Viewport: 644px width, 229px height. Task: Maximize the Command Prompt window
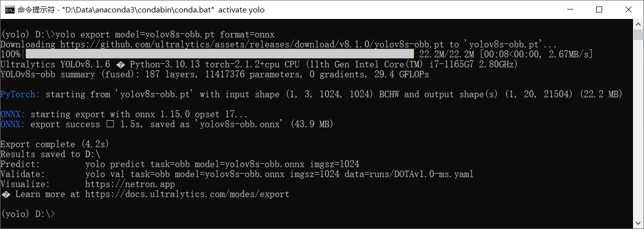599,9
